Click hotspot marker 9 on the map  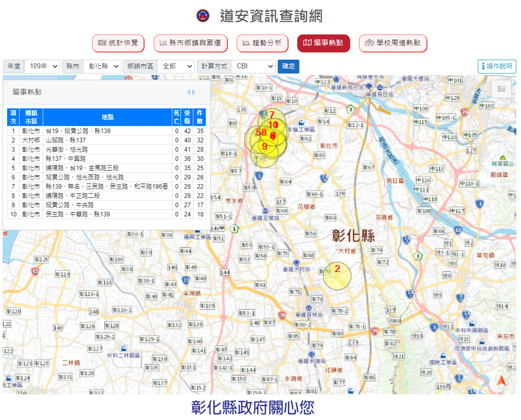coord(264,146)
